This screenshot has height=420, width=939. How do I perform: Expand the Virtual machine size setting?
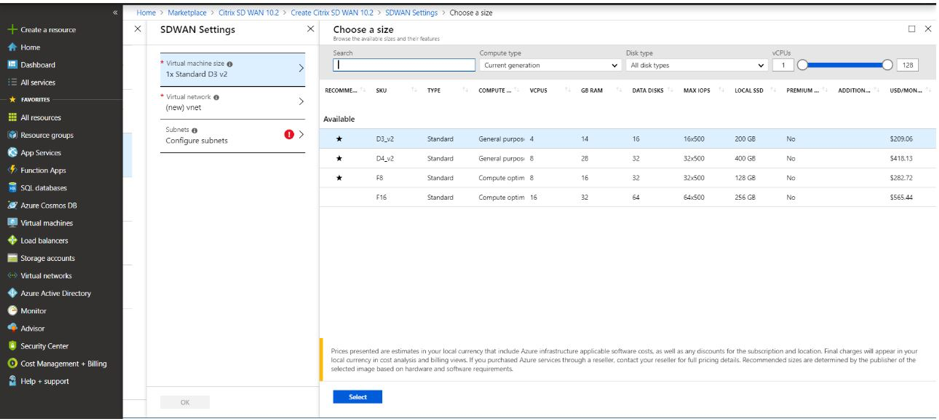coord(232,70)
